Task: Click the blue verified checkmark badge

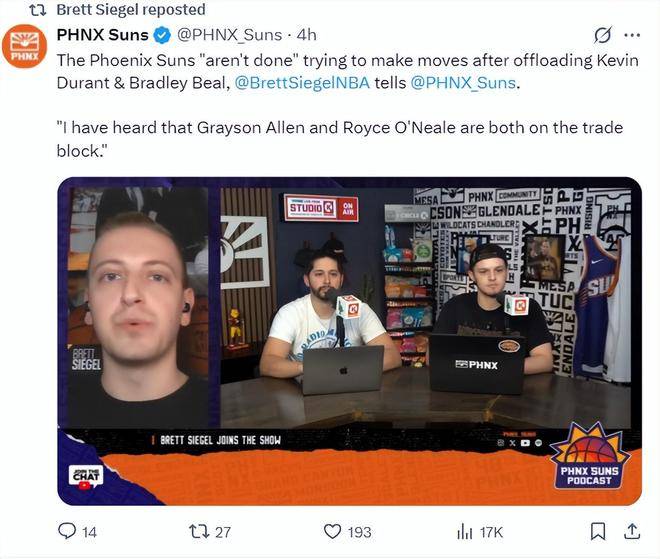Action: point(162,35)
